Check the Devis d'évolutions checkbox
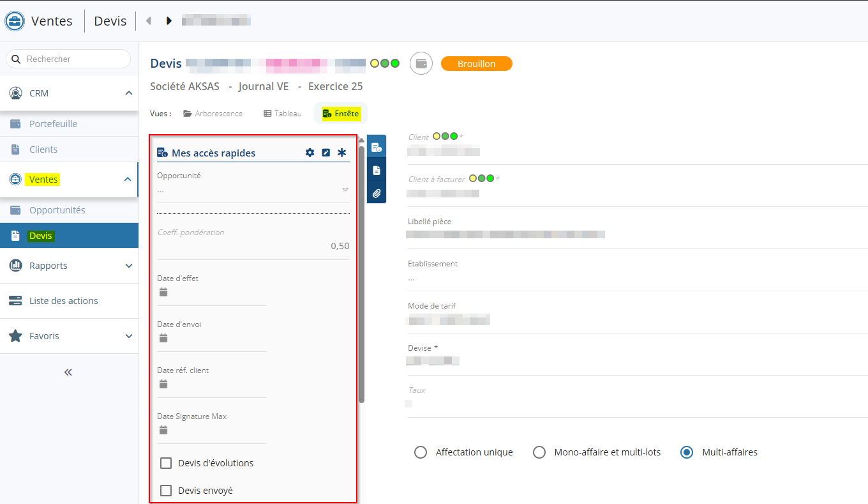The image size is (868, 504). 166,463
